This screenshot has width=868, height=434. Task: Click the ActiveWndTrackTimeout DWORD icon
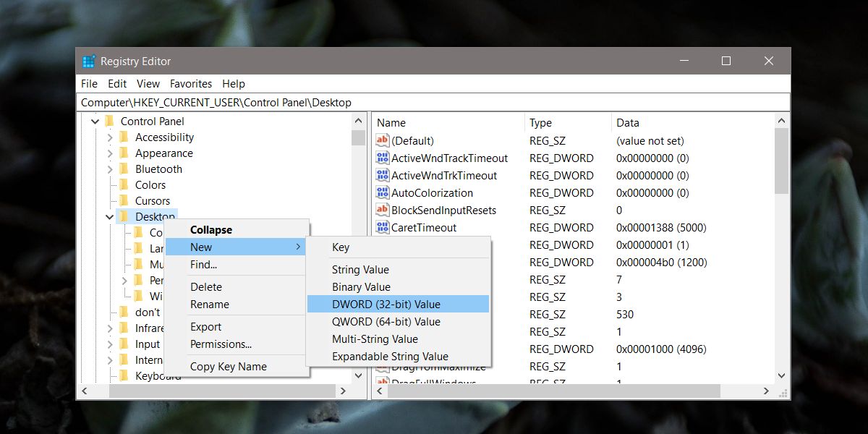click(383, 158)
